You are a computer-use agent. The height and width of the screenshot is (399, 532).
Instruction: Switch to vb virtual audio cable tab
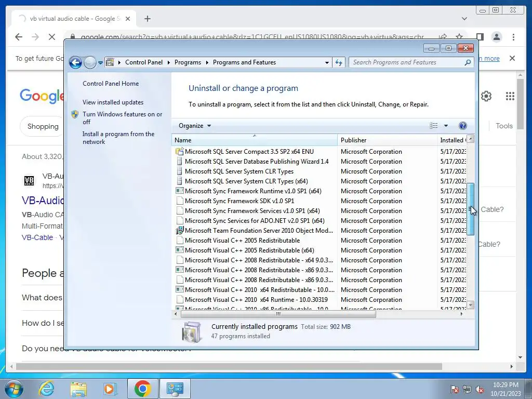(74, 19)
